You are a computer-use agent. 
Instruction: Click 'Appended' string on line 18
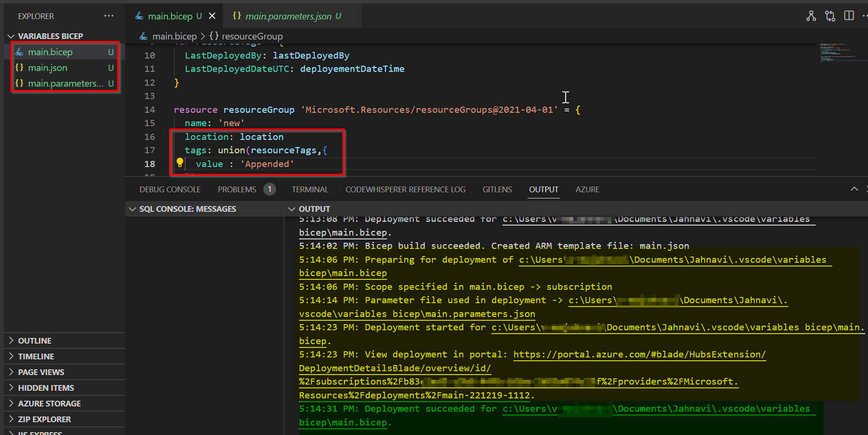(x=267, y=164)
